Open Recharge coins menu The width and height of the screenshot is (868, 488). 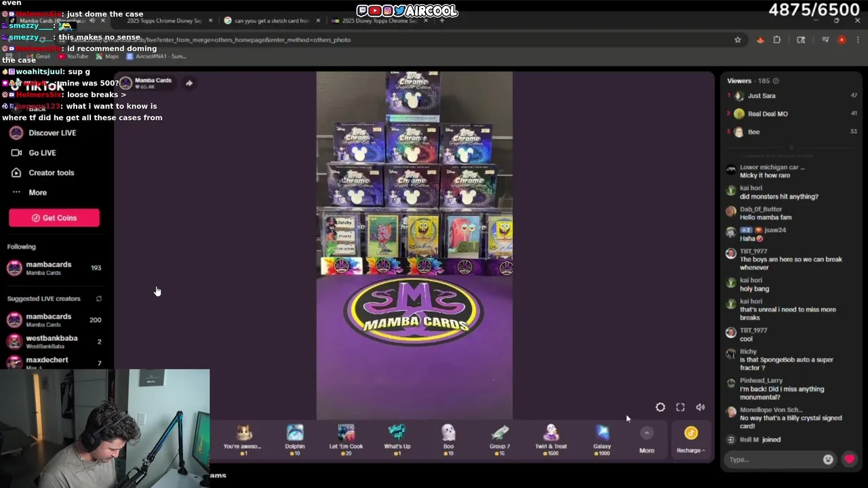coord(691,439)
